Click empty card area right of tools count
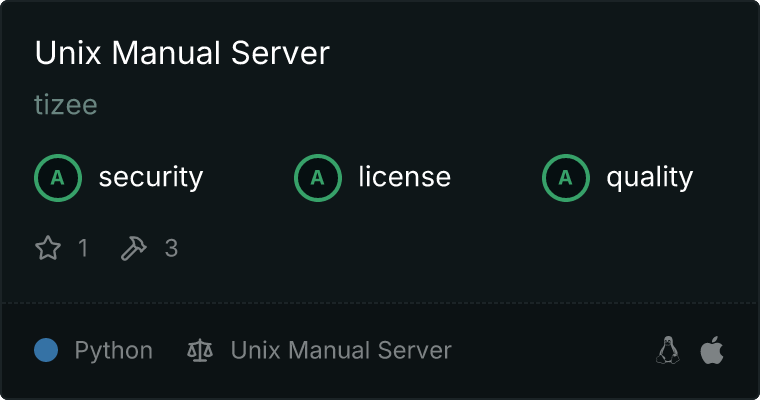The image size is (760, 400). (x=450, y=248)
